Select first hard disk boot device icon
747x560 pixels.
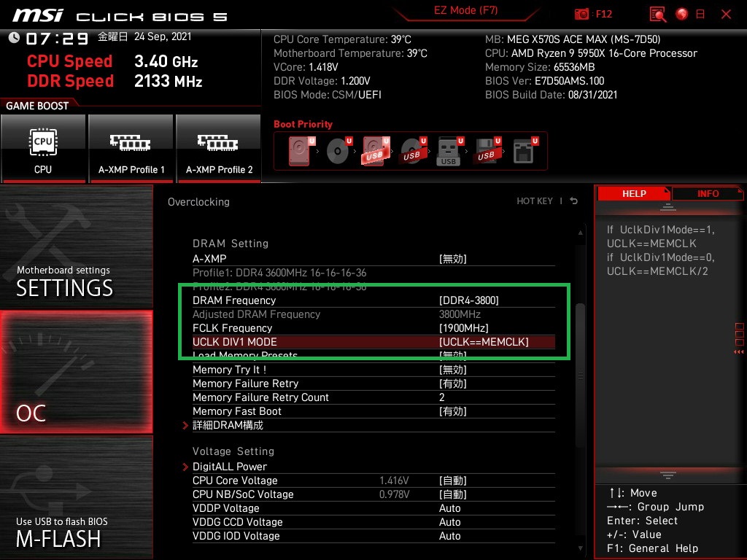(x=301, y=152)
